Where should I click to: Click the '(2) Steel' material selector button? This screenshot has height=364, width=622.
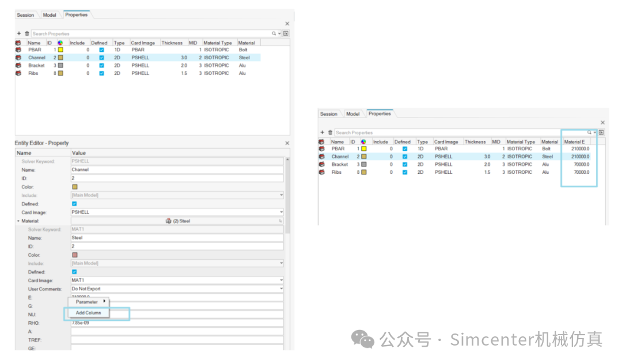pyautogui.click(x=177, y=221)
